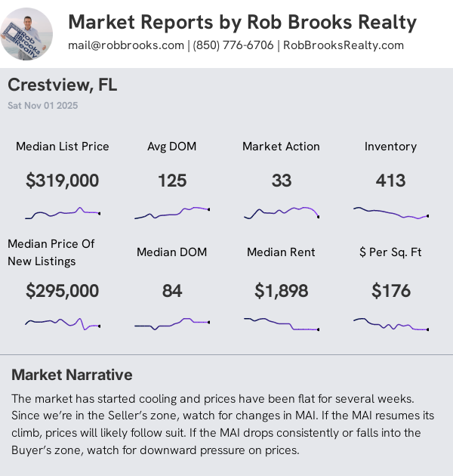Screen dimensions: 453x476
Task: Visit the RobBrooksRealty.com website link
Action: [344, 45]
